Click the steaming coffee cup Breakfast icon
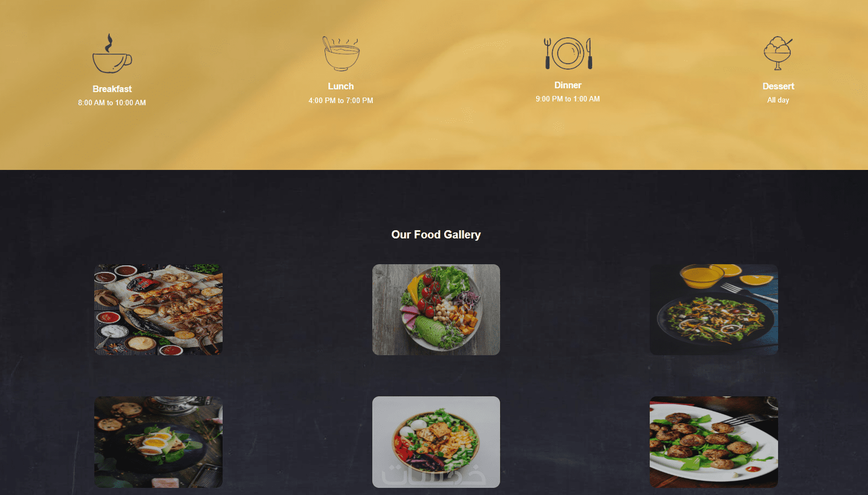Image resolution: width=868 pixels, height=495 pixels. (x=112, y=54)
